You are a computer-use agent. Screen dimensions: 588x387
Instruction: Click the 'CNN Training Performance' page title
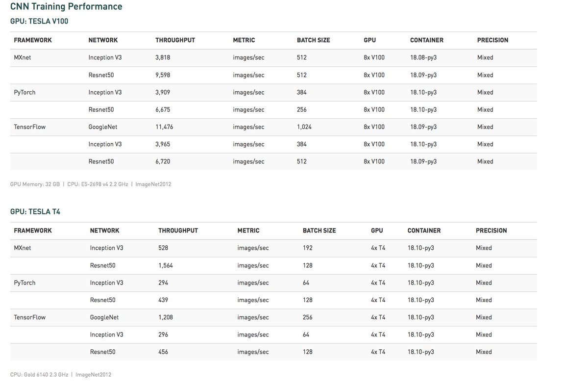66,6
